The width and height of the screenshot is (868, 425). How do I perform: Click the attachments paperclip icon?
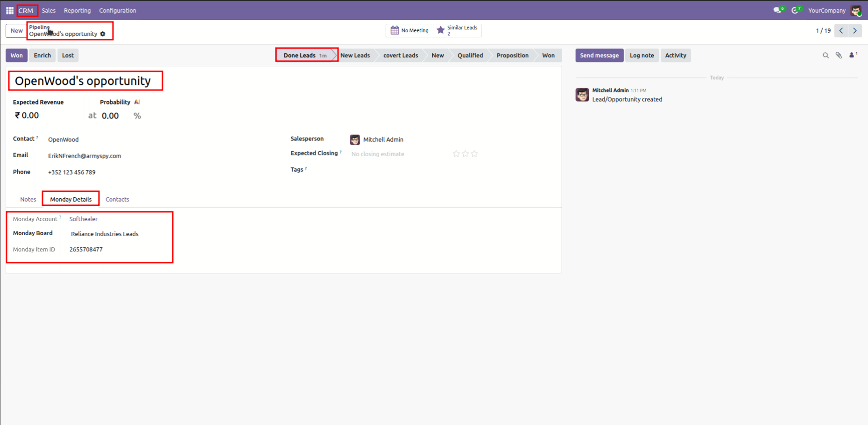[x=839, y=56]
